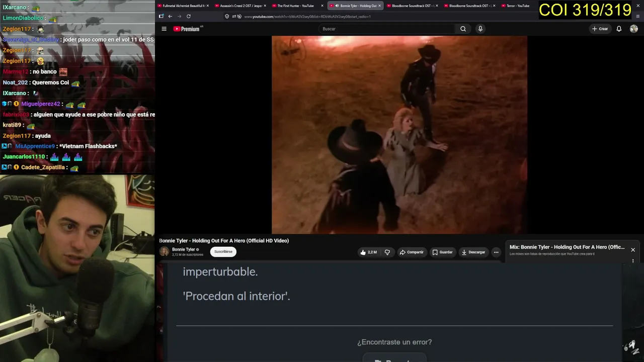Open the browser application menu icon

(638, 16)
